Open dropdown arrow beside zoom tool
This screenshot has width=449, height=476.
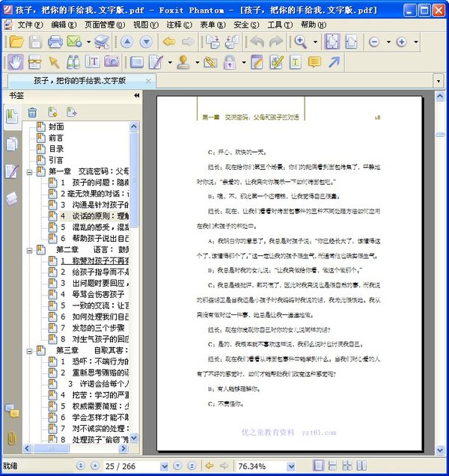(x=316, y=42)
